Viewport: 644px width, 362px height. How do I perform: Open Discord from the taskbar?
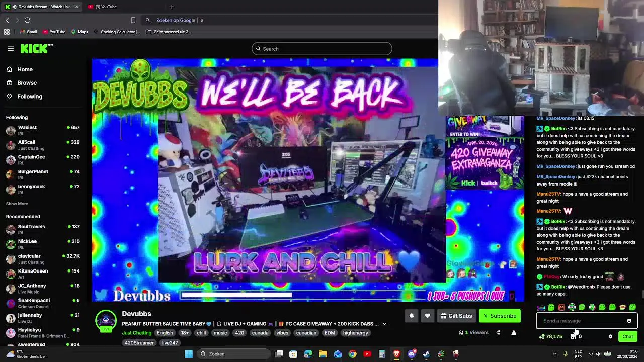click(x=412, y=354)
